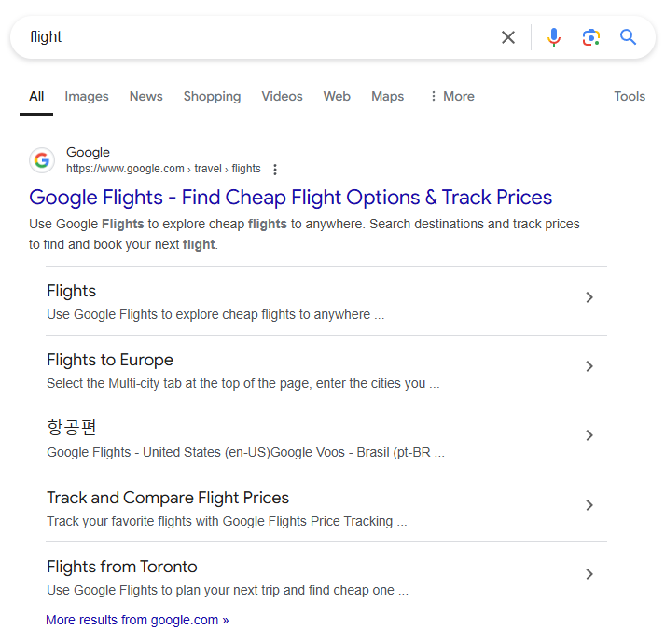Click More results from google.com link
Viewport: 665px width, 644px height.
tap(137, 620)
